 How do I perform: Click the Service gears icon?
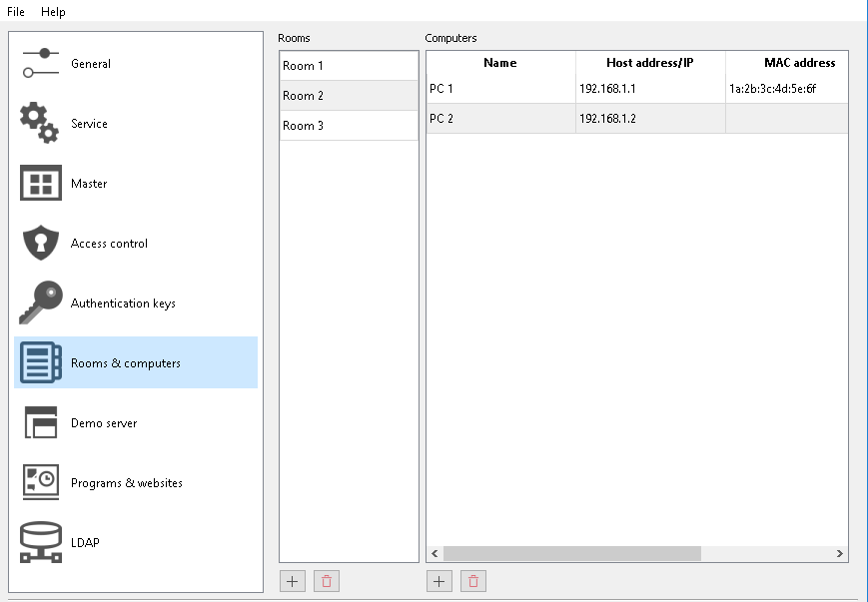coord(40,123)
